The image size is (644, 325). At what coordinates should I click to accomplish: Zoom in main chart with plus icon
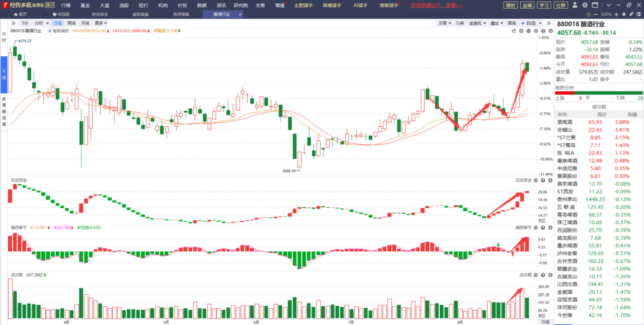coord(521,31)
